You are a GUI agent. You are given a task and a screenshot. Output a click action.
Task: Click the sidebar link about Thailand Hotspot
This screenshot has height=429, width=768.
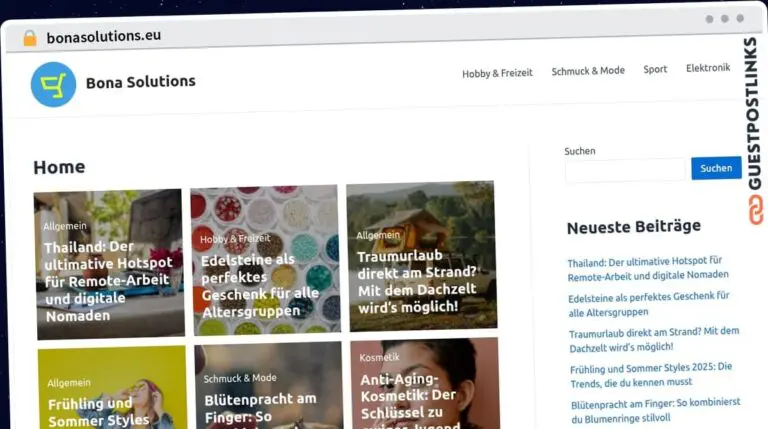(x=648, y=269)
